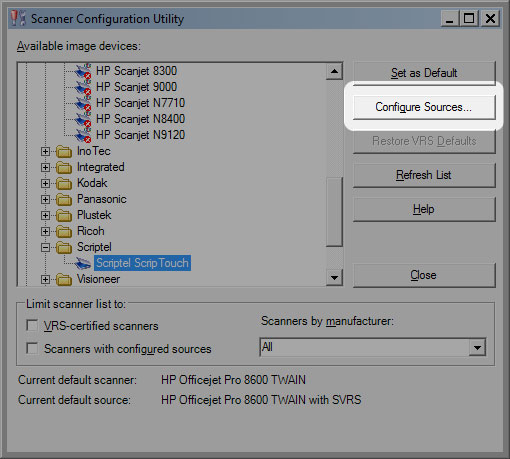The height and width of the screenshot is (459, 510).
Task: Select the HP Scanjet 8300 scanner icon
Action: tap(83, 71)
